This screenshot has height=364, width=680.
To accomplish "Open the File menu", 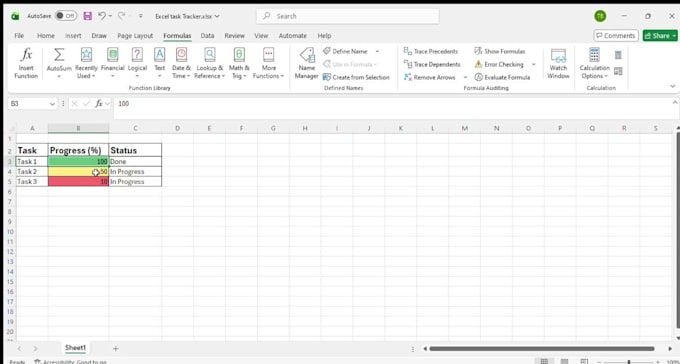I will (x=19, y=36).
